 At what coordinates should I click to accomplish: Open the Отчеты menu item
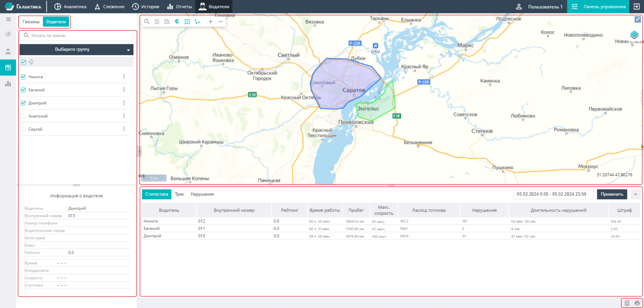point(180,7)
